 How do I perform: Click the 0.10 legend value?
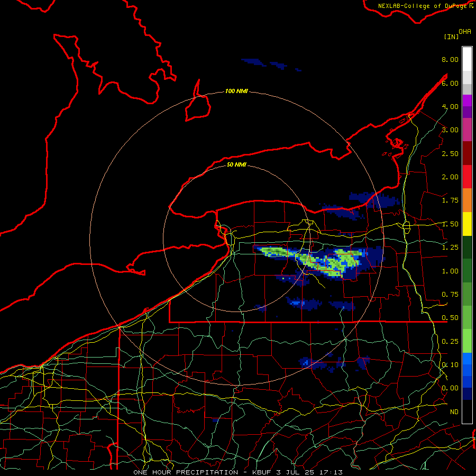click(450, 365)
